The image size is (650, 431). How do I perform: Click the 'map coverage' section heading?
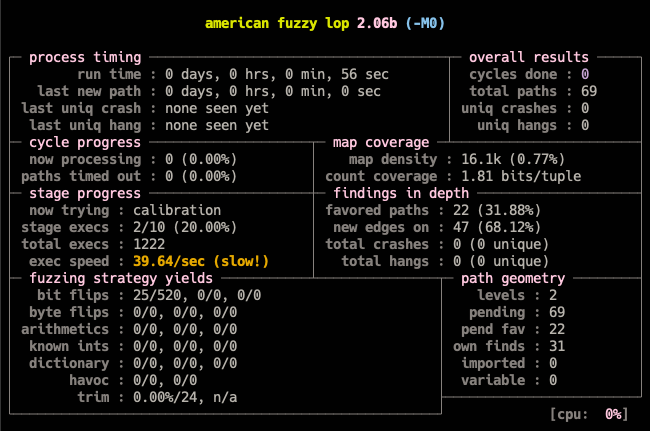383,142
